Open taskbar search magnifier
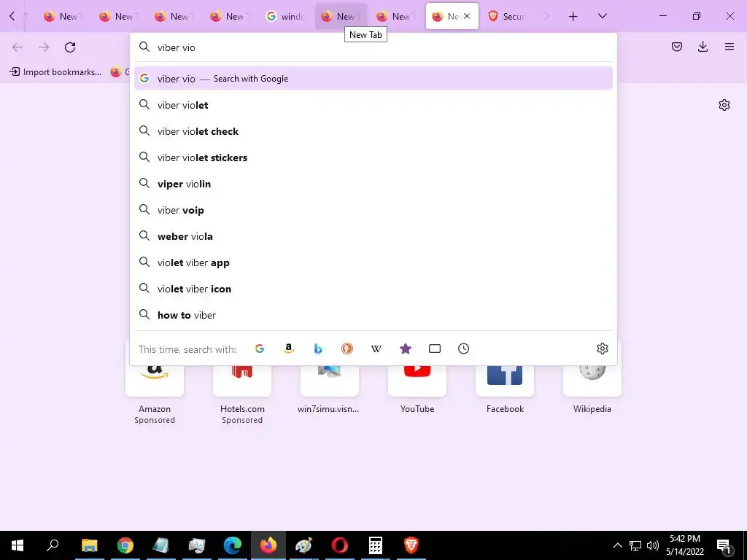Viewport: 747px width, 560px height. [x=53, y=545]
